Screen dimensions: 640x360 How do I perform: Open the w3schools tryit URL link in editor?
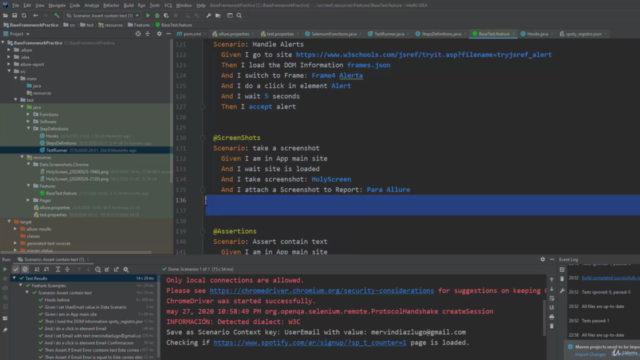[424, 55]
